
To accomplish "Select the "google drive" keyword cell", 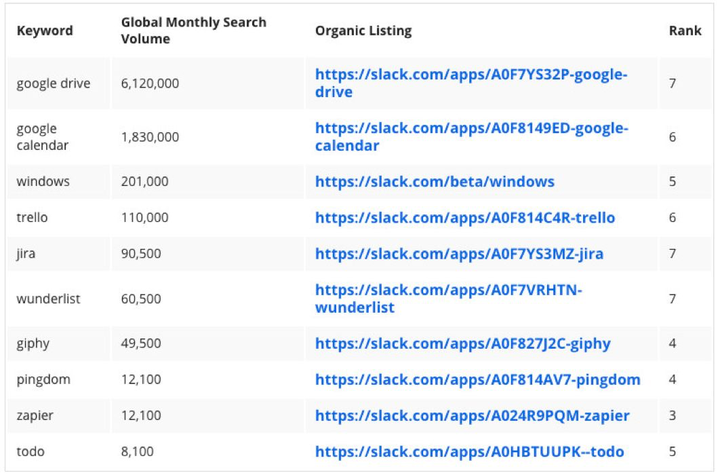I will click(x=53, y=84).
